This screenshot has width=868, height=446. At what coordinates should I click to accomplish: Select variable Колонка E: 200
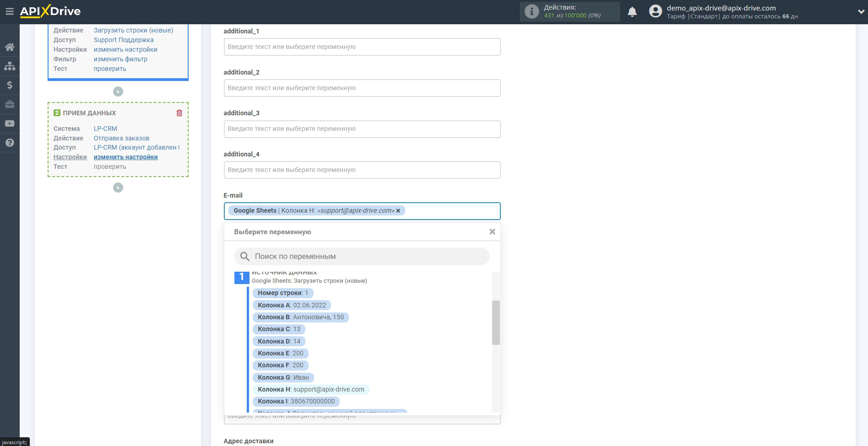[x=280, y=353]
